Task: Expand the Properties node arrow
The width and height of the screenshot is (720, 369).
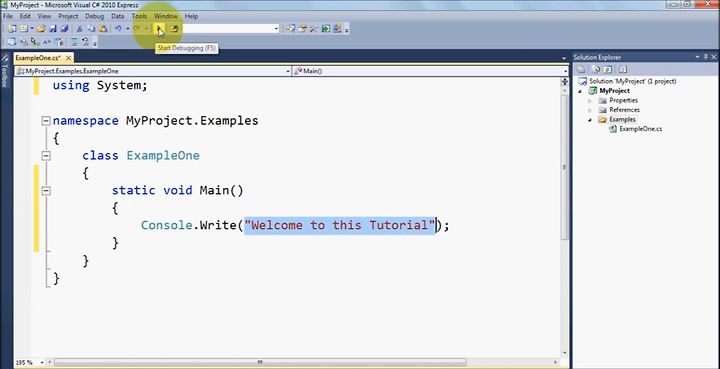Action: (x=591, y=100)
